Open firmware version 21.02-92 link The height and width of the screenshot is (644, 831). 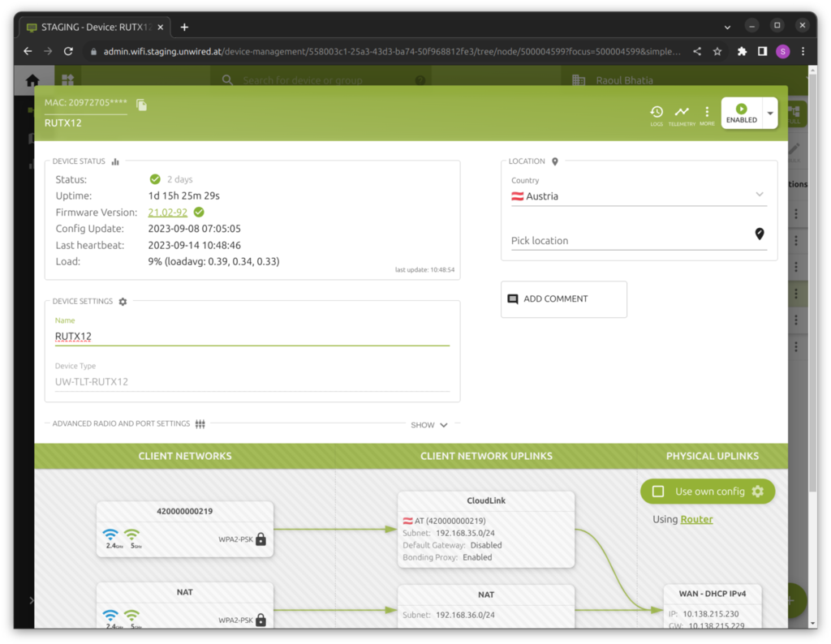(x=167, y=213)
